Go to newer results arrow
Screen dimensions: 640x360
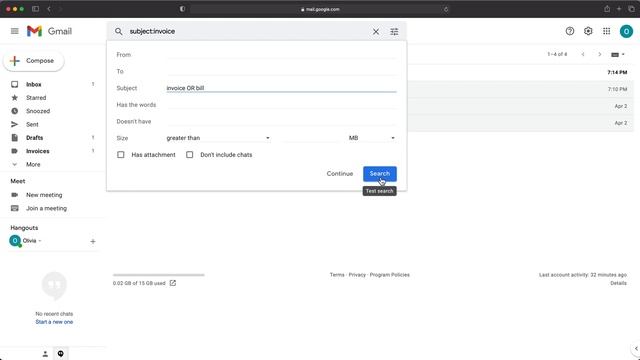pyautogui.click(x=583, y=54)
